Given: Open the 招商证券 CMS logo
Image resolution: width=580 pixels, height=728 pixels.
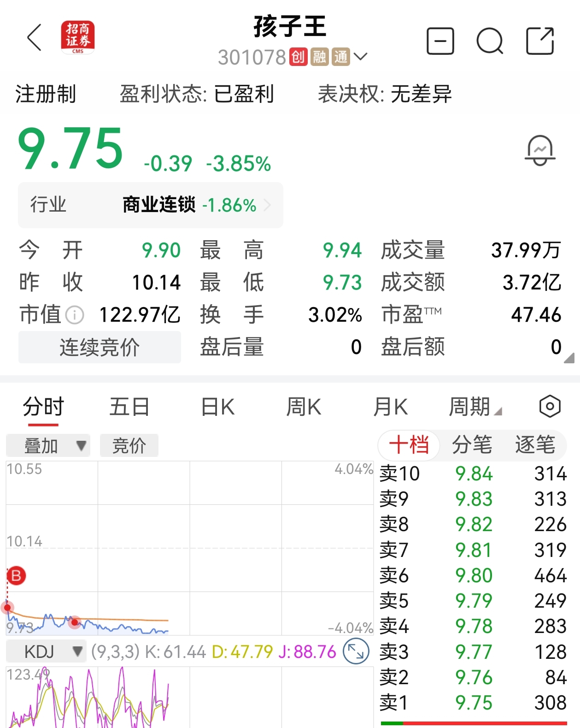Looking at the screenshot, I should [x=78, y=37].
